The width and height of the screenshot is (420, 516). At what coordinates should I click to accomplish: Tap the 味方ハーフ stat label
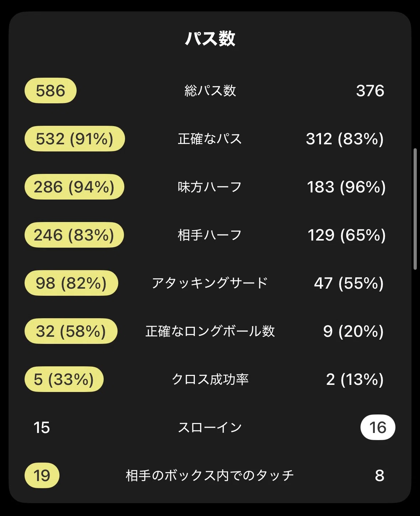[x=210, y=187]
